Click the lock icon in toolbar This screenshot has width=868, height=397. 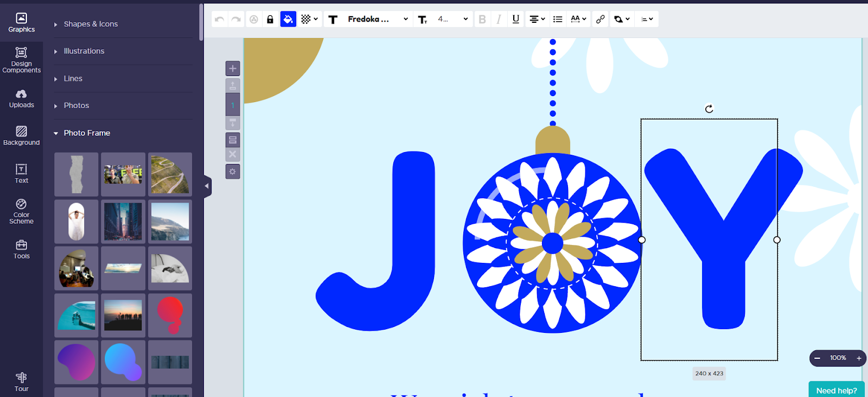pos(270,19)
